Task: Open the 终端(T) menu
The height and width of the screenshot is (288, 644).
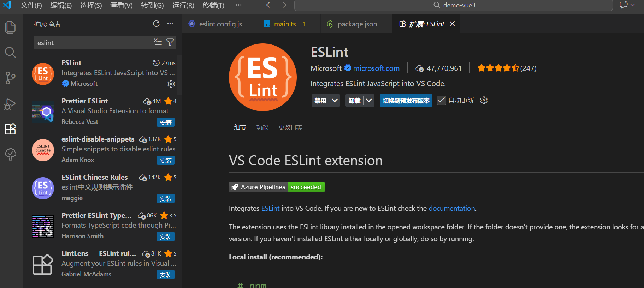Action: [x=213, y=5]
